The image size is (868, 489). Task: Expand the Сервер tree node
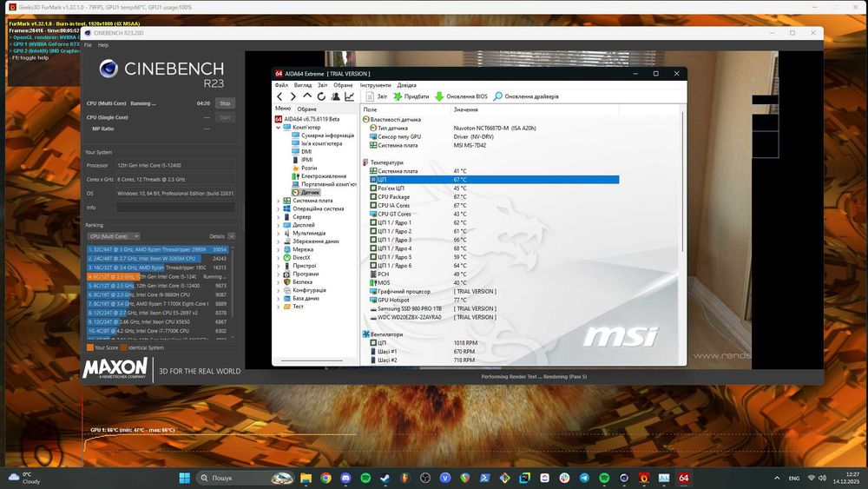pyautogui.click(x=279, y=217)
